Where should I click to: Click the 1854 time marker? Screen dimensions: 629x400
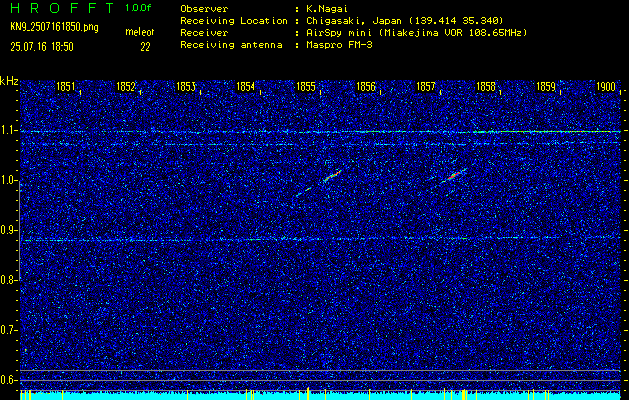(x=246, y=87)
